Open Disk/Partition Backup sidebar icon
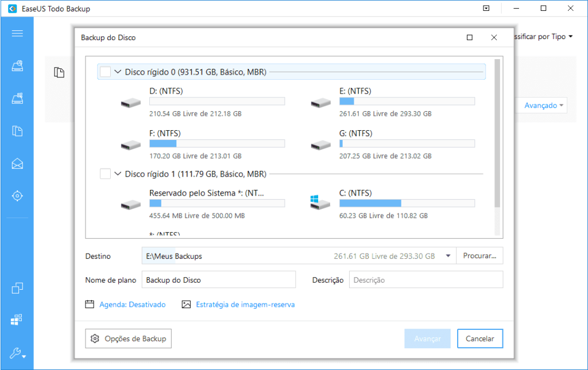Viewport: 588px width, 370px height. [x=17, y=66]
